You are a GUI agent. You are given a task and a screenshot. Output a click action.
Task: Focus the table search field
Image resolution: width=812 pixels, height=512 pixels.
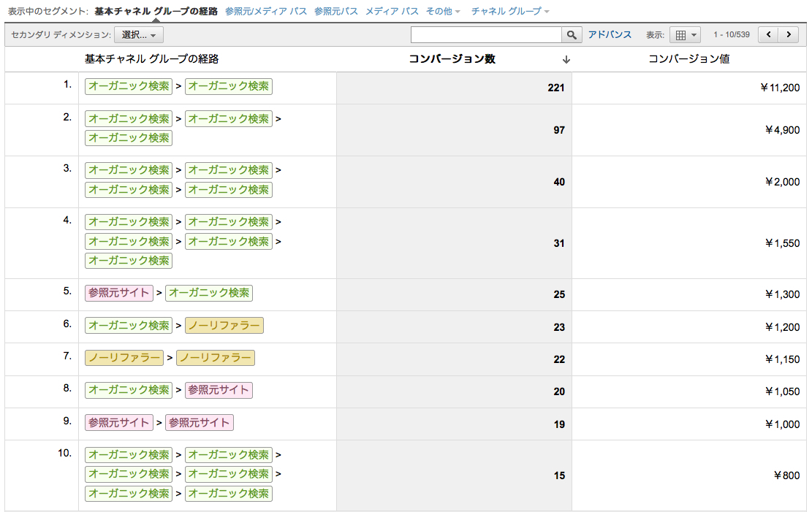point(486,34)
